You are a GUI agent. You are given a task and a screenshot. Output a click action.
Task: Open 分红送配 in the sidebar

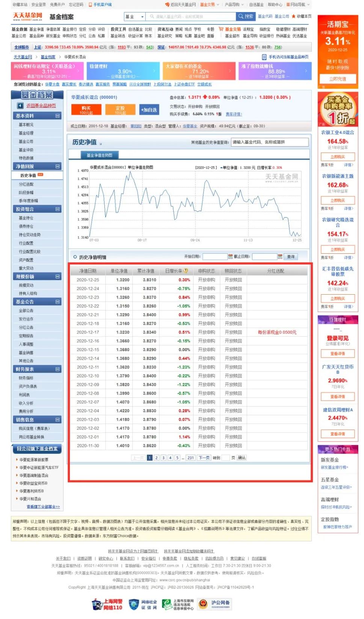tap(26, 184)
